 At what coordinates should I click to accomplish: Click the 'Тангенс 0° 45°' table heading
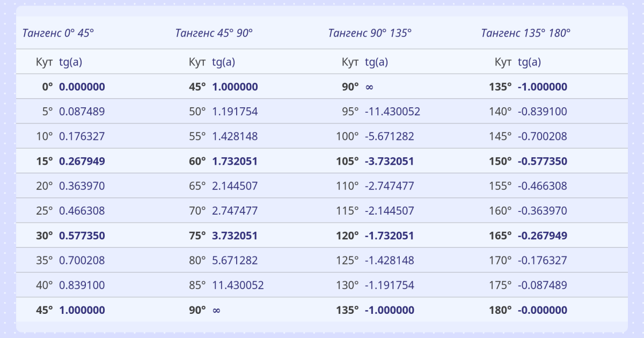click(x=58, y=33)
